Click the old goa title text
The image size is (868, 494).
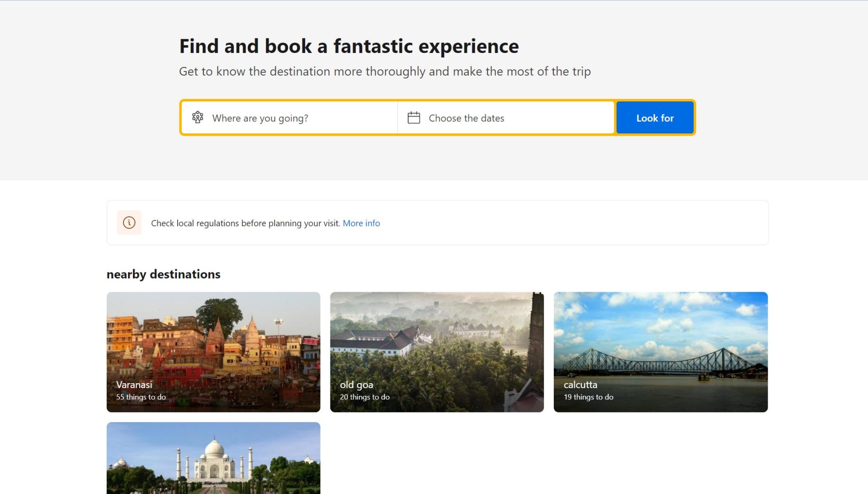356,385
